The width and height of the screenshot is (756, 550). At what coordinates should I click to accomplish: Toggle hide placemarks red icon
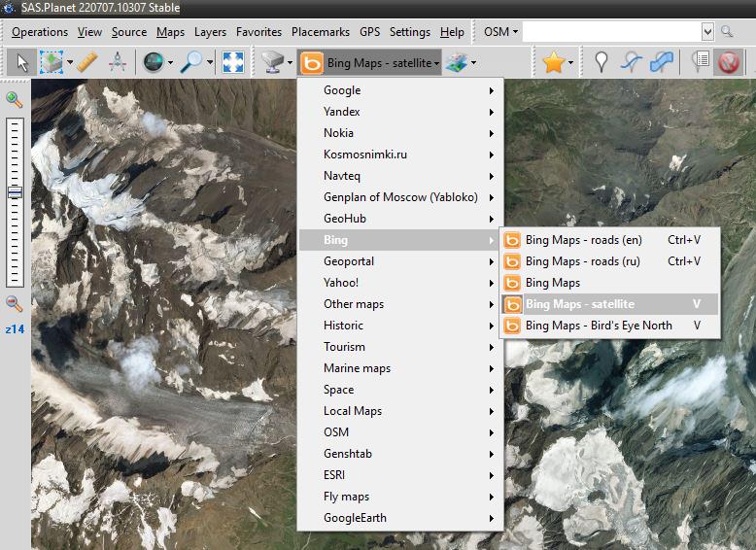[729, 62]
